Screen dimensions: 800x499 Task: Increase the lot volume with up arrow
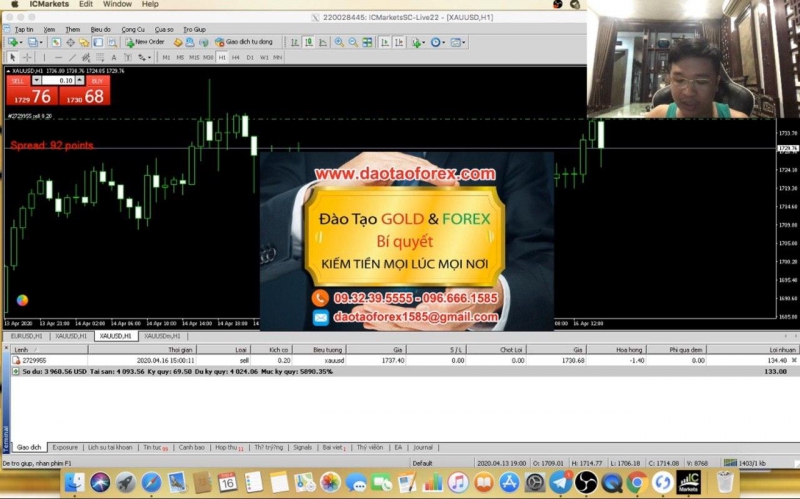click(80, 81)
